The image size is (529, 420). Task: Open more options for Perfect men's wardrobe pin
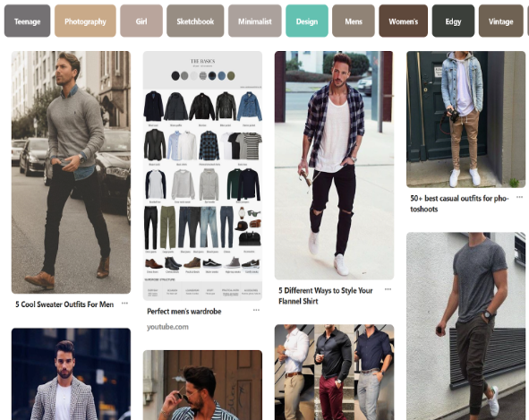[256, 310]
